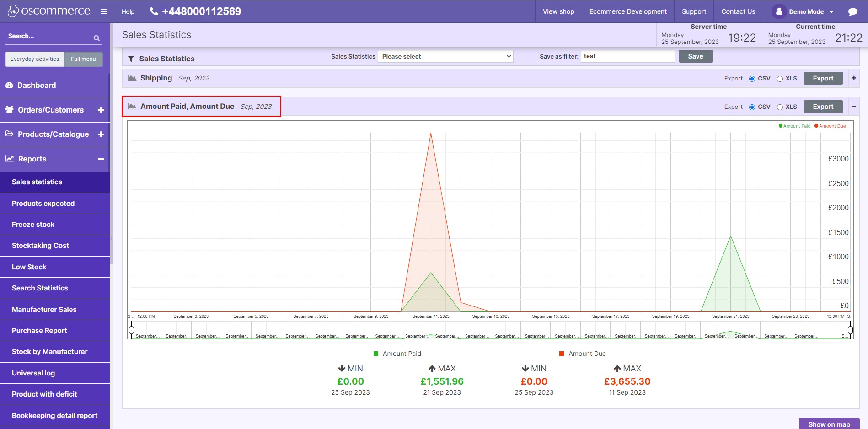Click the Amount Due MIN down arrow
Image resolution: width=868 pixels, height=429 pixels.
[x=525, y=369]
